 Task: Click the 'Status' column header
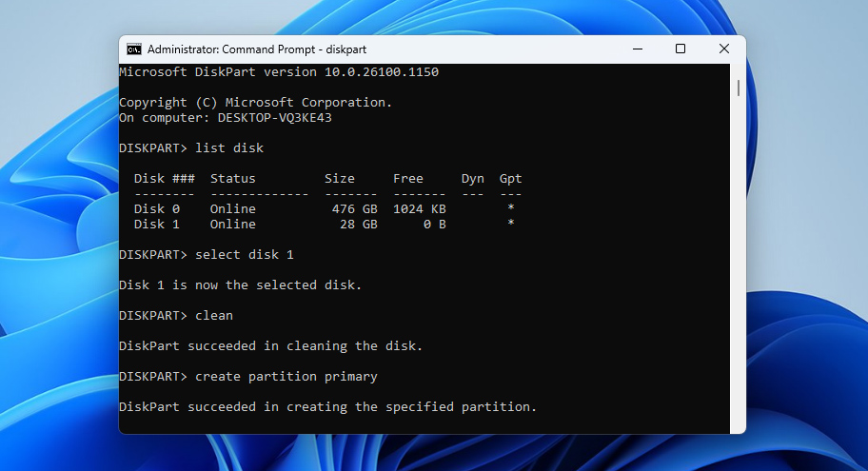[232, 179]
